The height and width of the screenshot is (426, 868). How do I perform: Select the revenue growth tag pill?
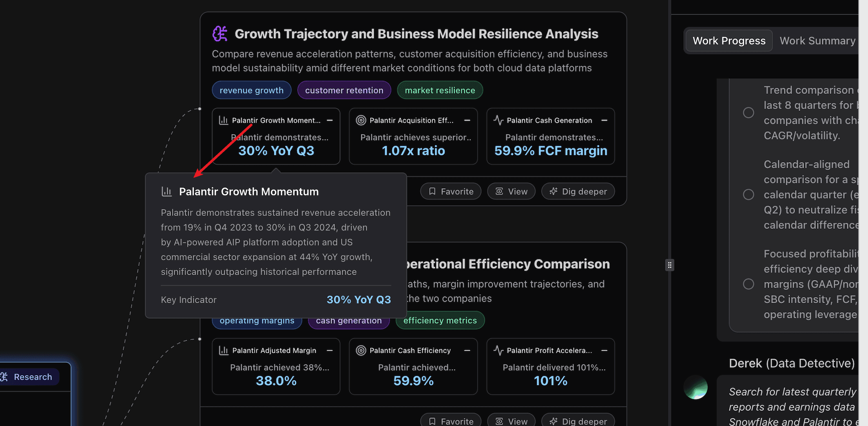point(252,90)
